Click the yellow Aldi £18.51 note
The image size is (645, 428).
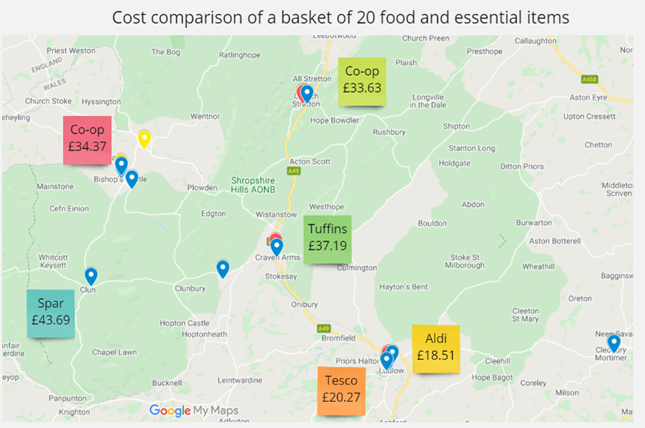(436, 349)
